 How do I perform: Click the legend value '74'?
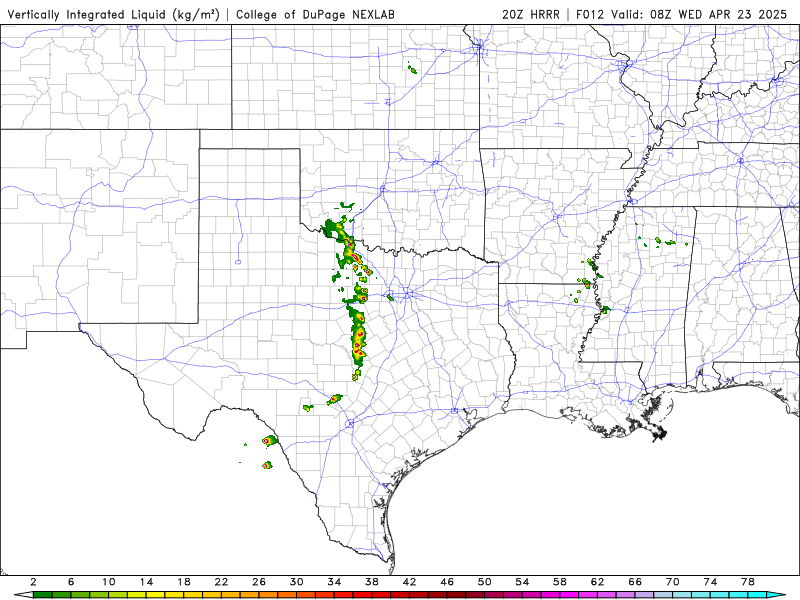pos(710,582)
